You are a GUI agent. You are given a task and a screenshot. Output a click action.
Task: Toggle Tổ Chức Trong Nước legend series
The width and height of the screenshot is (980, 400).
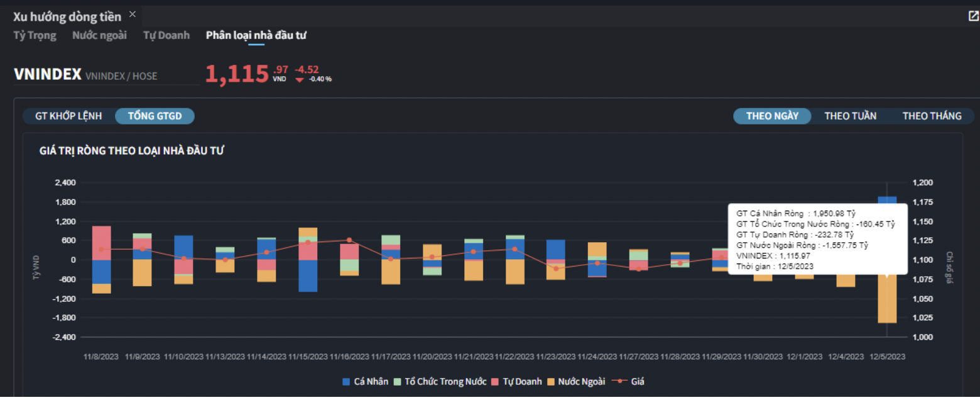pos(440,381)
